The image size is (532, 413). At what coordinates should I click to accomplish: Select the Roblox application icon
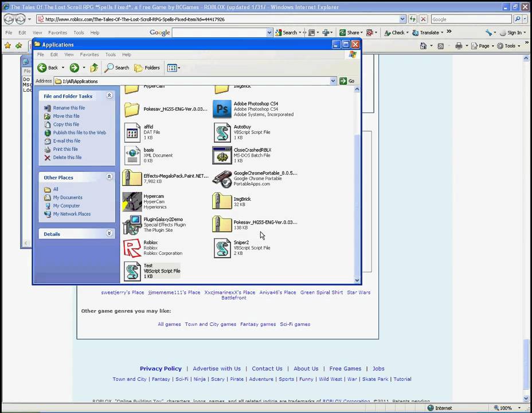(x=132, y=248)
